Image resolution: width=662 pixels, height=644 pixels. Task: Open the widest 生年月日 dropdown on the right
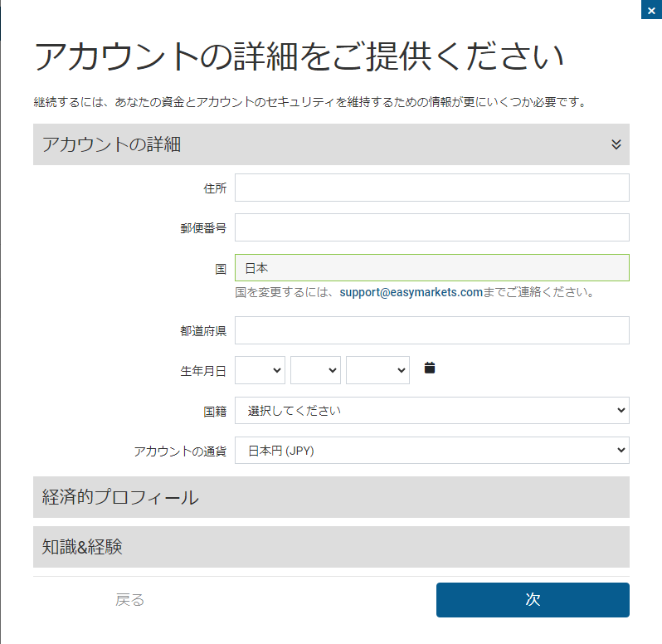[x=377, y=370]
